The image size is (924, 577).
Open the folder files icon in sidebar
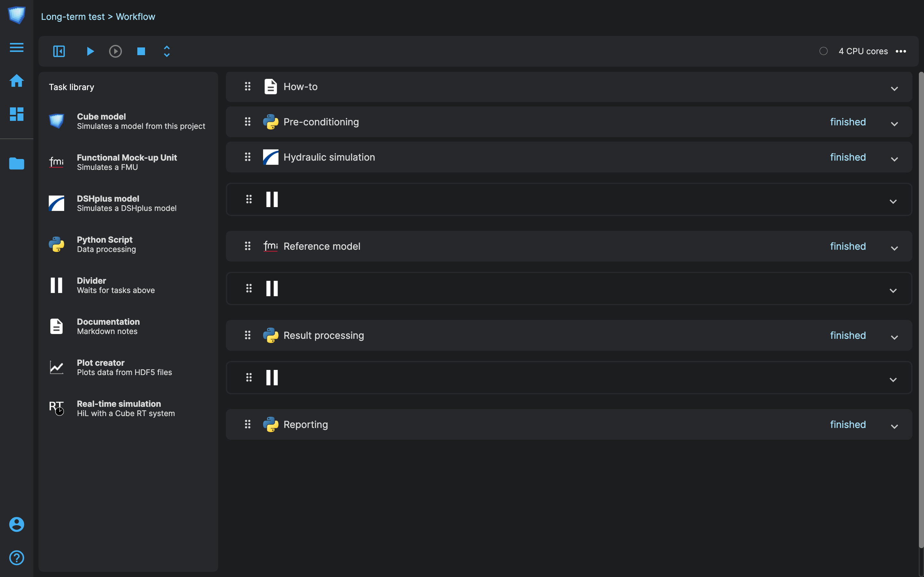16,163
